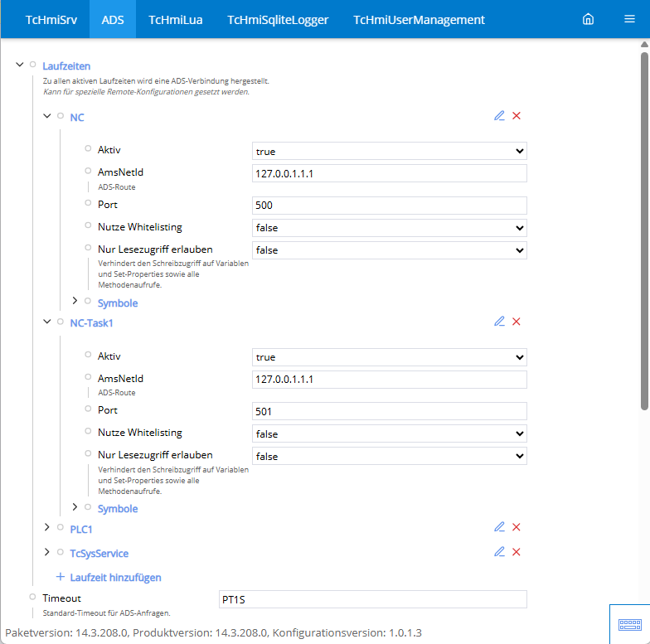
Task: Collapse the NC runtime chevron
Action: (x=46, y=116)
